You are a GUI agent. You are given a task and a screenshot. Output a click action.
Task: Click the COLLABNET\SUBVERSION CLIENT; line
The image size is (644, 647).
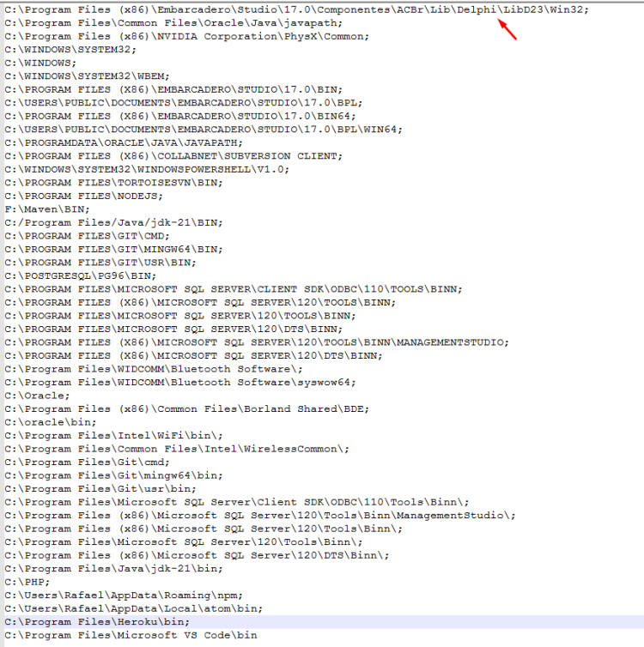(x=173, y=156)
